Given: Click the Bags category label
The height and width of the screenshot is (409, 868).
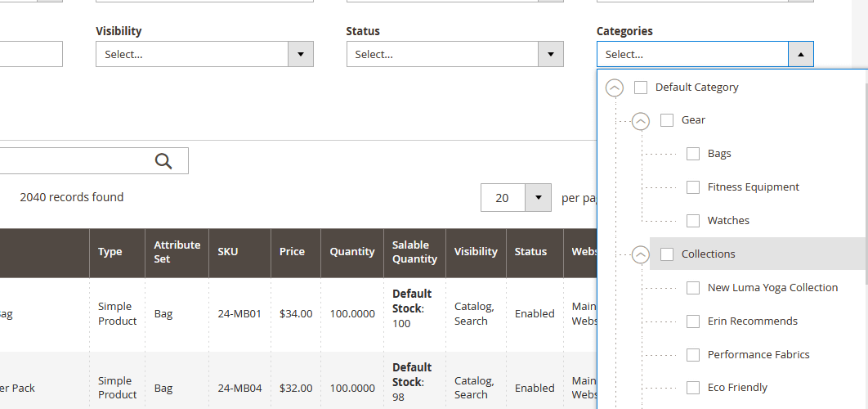Looking at the screenshot, I should [719, 154].
